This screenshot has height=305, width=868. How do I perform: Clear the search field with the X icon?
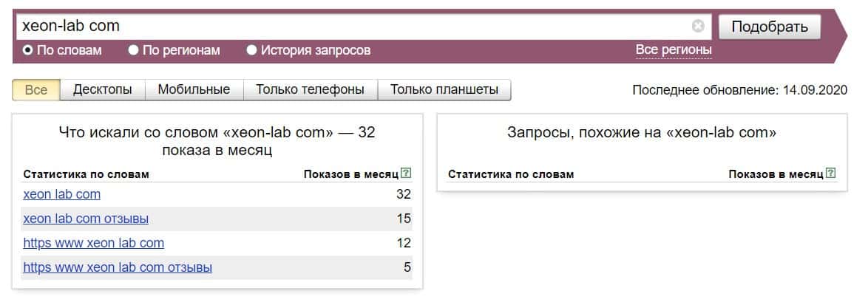tap(698, 27)
